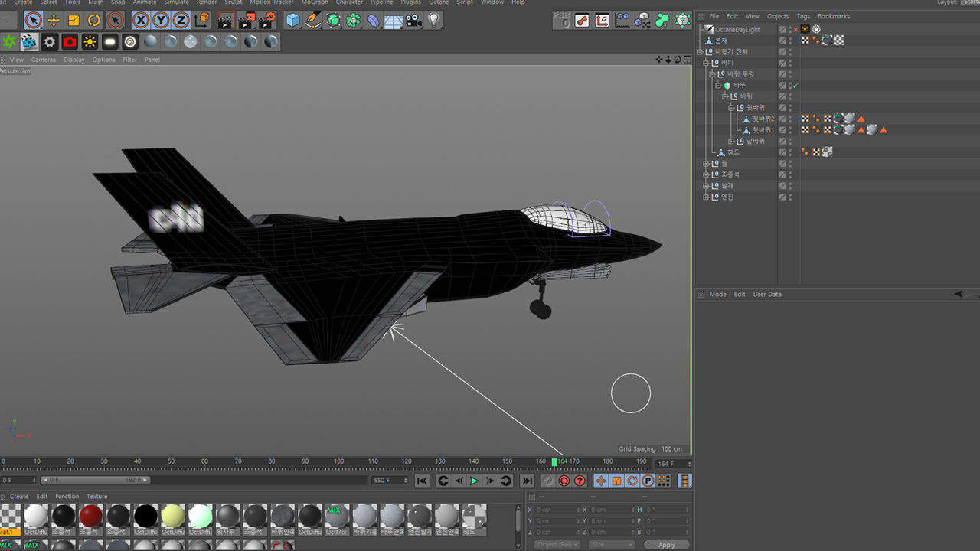Enable OctaneDayLight via red X
980x551 pixels.
tap(795, 30)
